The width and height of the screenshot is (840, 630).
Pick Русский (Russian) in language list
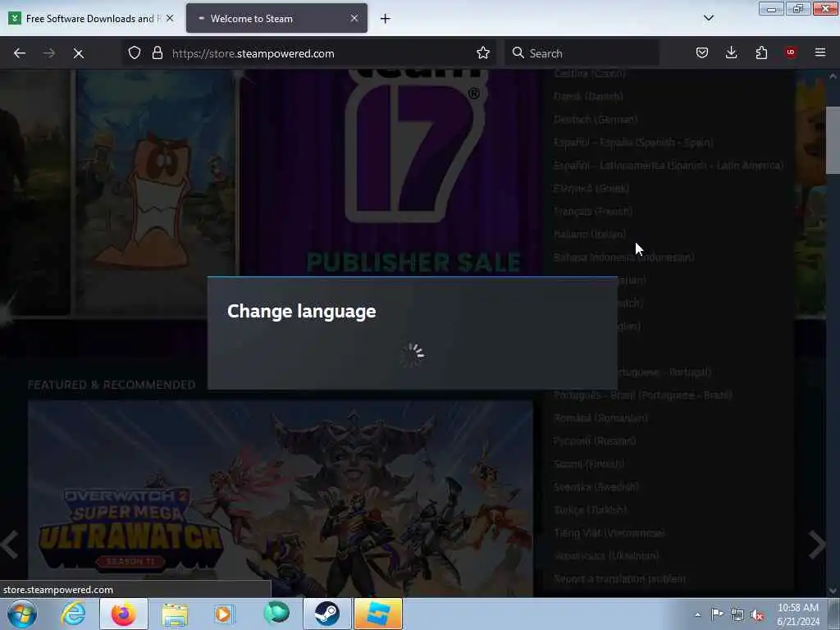pyautogui.click(x=595, y=441)
